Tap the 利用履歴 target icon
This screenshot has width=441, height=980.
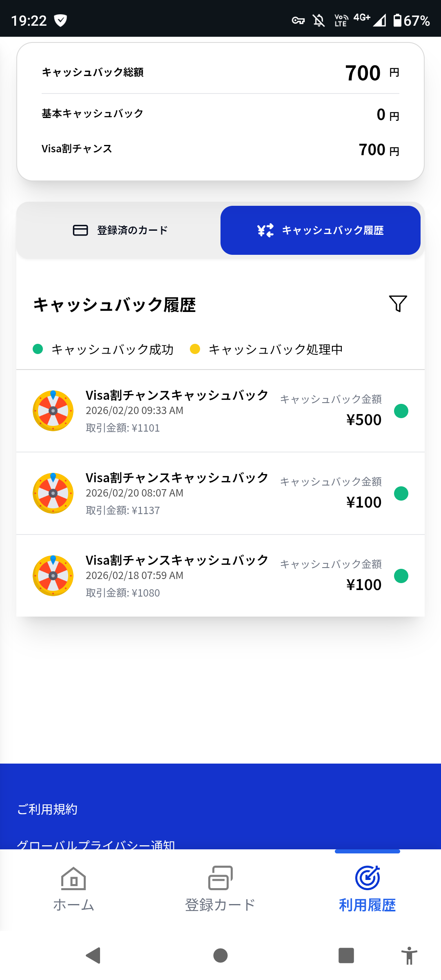click(367, 878)
